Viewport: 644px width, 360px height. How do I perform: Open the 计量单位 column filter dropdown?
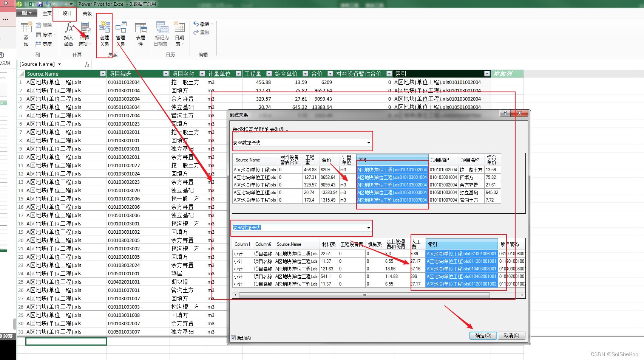238,74
